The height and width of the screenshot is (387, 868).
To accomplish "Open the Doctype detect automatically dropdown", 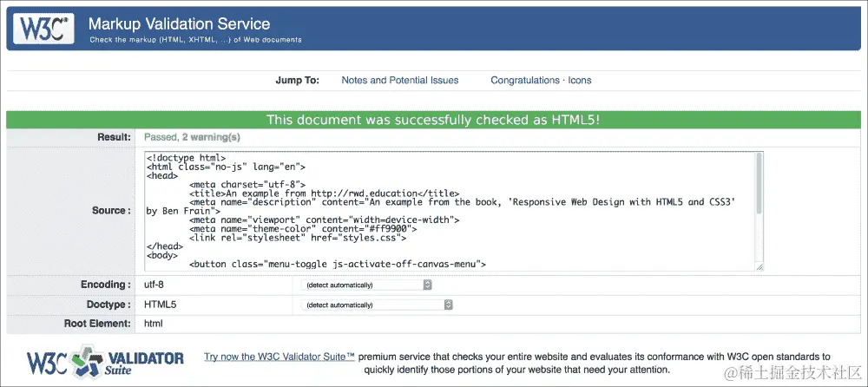I will (377, 305).
